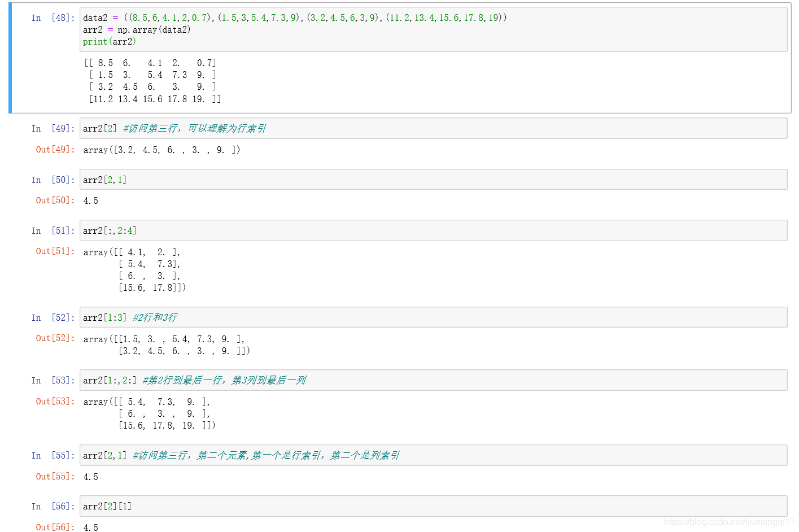Click the Out[53] array result

[x=150, y=414]
